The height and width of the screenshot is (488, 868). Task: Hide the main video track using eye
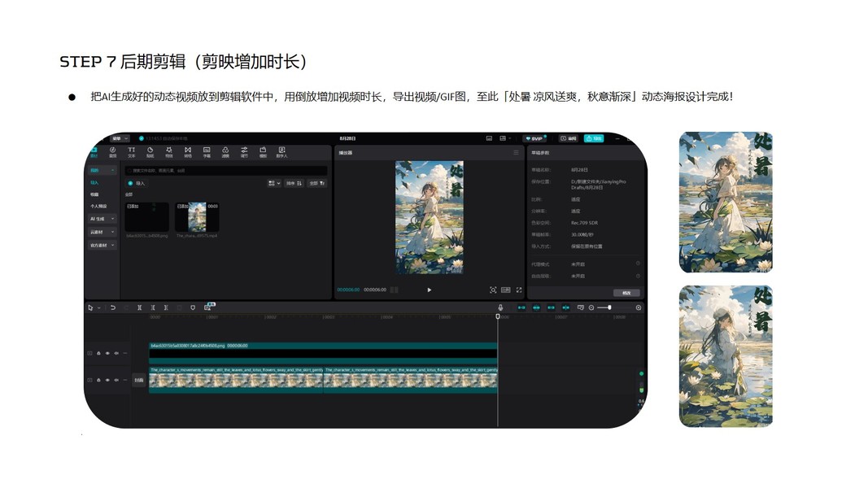[x=107, y=380]
